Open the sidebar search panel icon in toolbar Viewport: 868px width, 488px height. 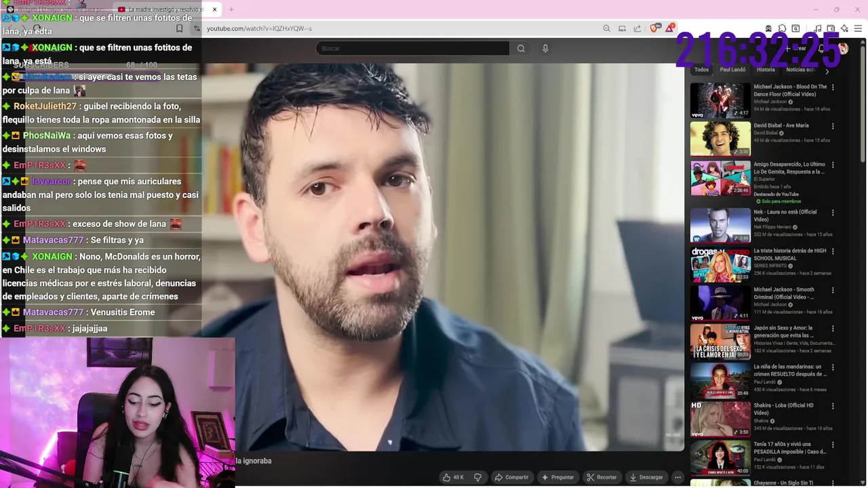795,28
